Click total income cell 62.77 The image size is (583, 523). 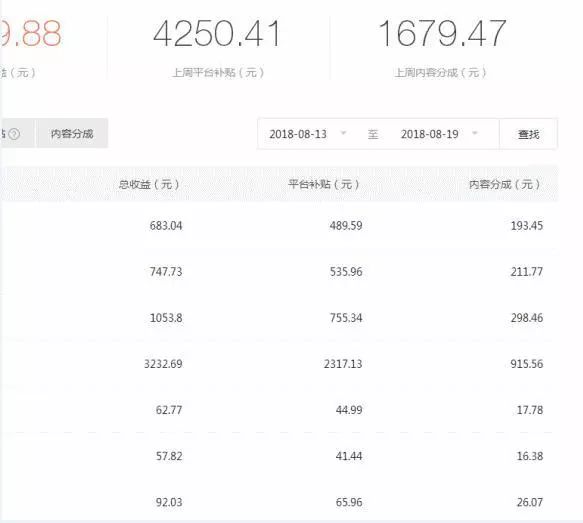(x=169, y=410)
